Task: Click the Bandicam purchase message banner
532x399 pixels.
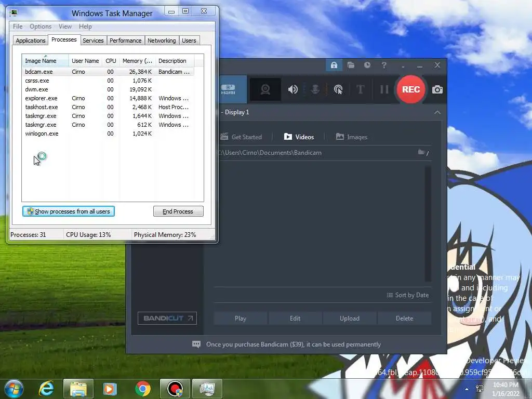Action: coord(293,344)
